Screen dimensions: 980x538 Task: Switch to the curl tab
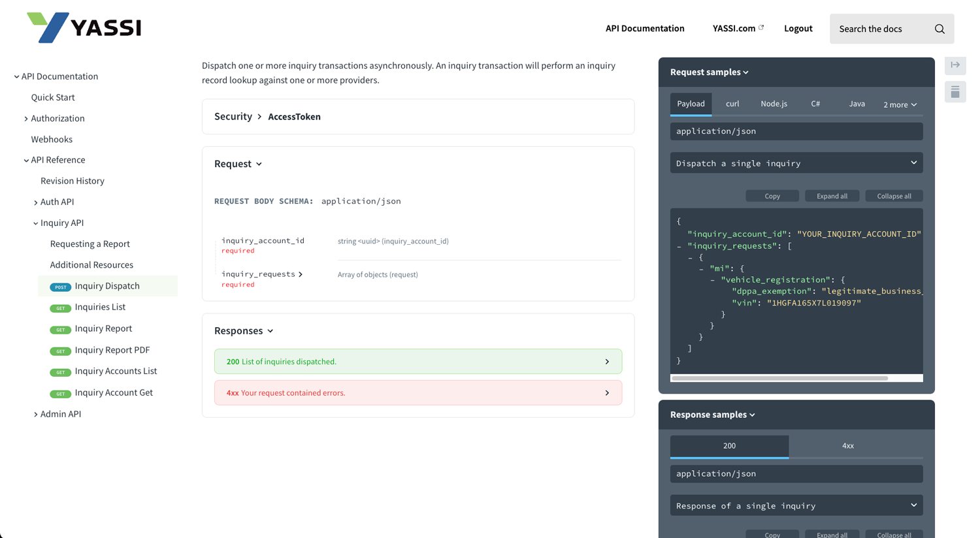pyautogui.click(x=732, y=103)
